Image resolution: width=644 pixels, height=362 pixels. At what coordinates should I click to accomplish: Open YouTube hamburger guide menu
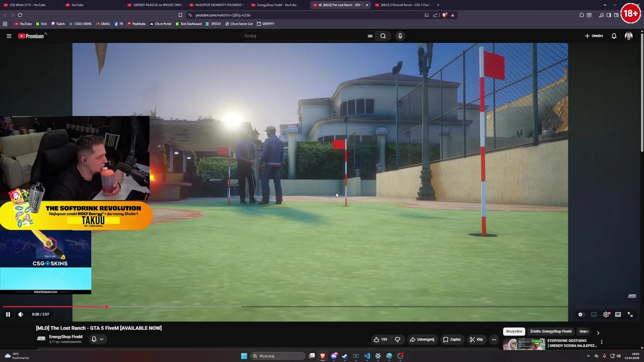[x=9, y=36]
